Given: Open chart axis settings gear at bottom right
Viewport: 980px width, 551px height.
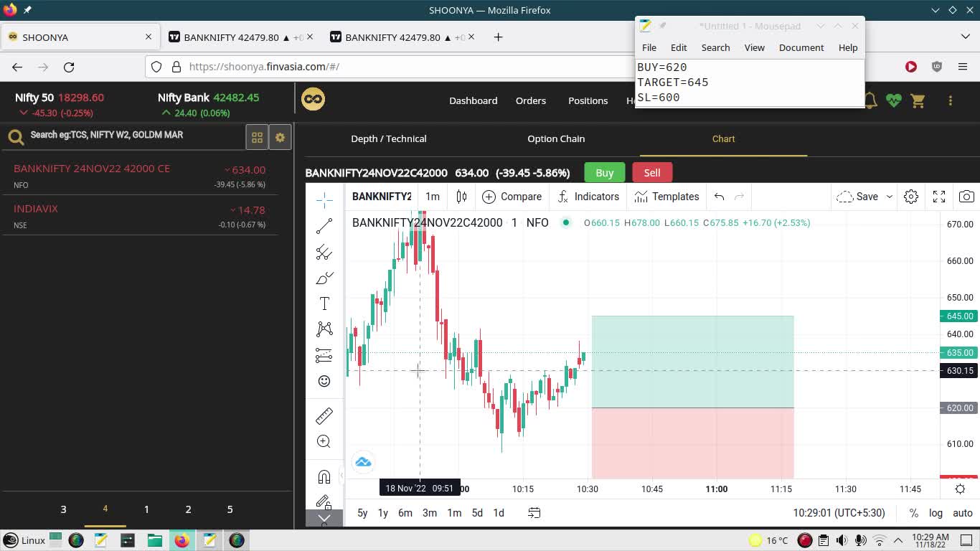Looking at the screenshot, I should (960, 489).
